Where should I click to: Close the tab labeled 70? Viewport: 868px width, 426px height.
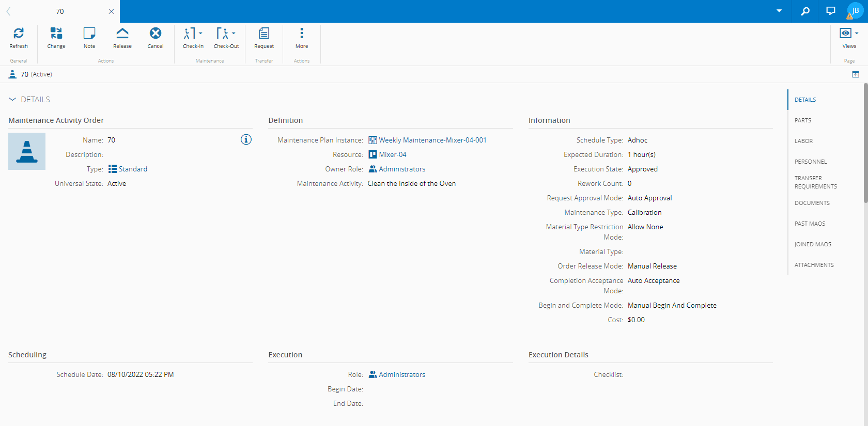[111, 11]
